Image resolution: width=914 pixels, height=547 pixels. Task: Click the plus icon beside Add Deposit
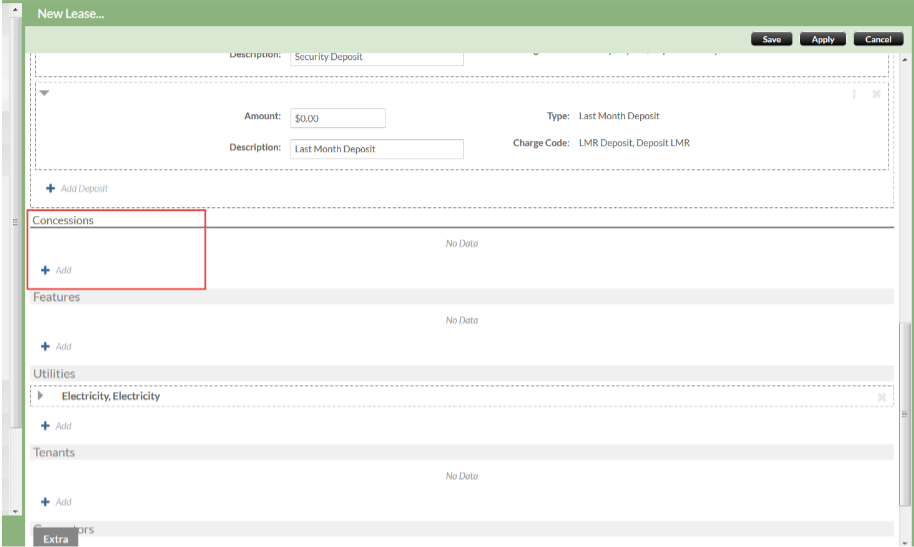51,188
